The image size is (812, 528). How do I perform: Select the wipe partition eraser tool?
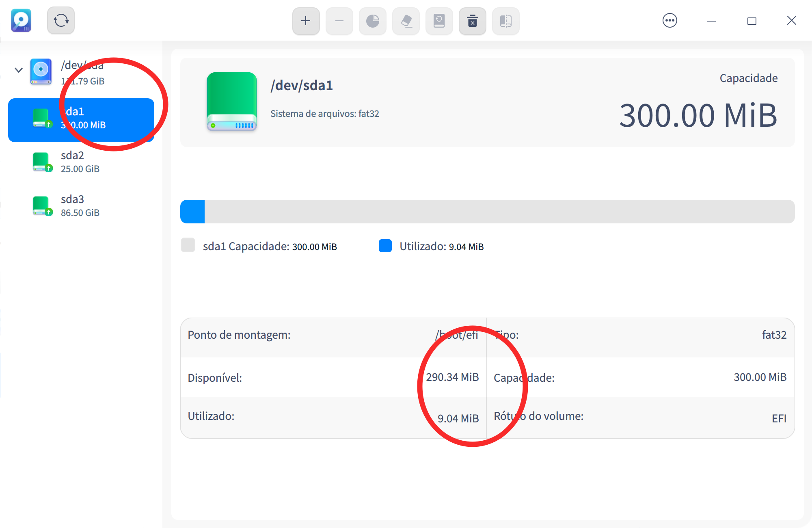click(x=406, y=21)
